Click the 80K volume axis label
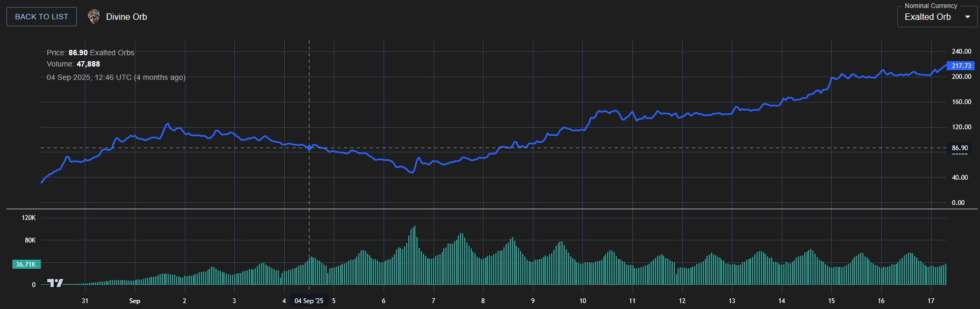Screen dimensions: 980x309 (30, 240)
